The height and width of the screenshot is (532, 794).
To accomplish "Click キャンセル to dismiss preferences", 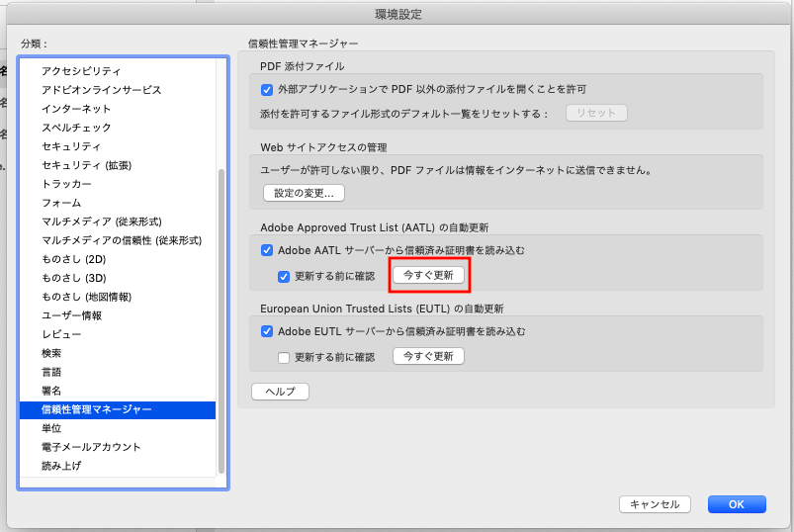I will pyautogui.click(x=655, y=504).
